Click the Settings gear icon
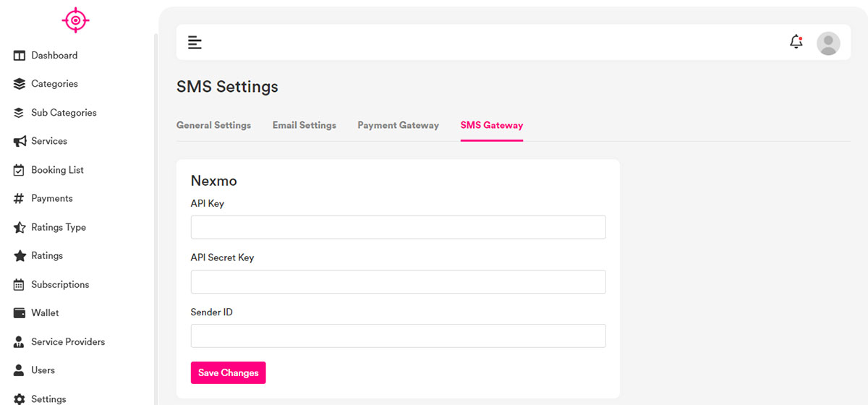 (20, 399)
